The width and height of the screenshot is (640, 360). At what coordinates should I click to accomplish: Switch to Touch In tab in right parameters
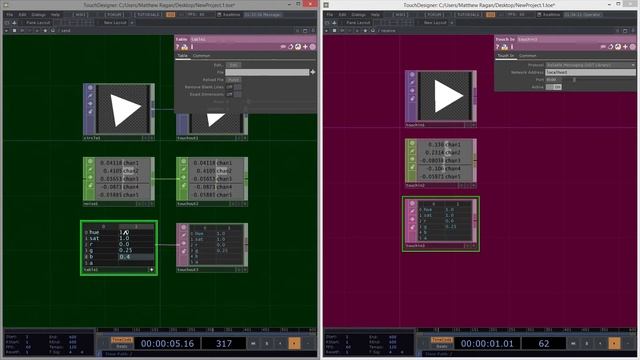click(x=505, y=56)
